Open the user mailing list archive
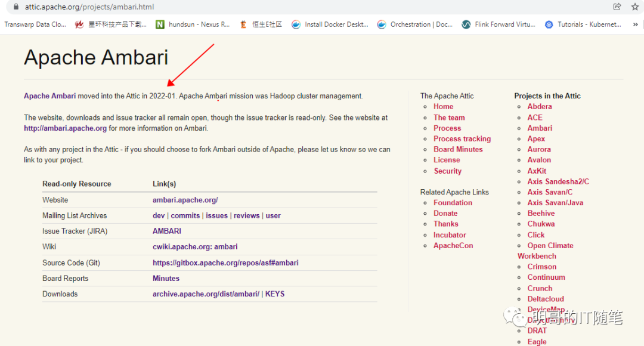The width and height of the screenshot is (644, 346). (273, 216)
